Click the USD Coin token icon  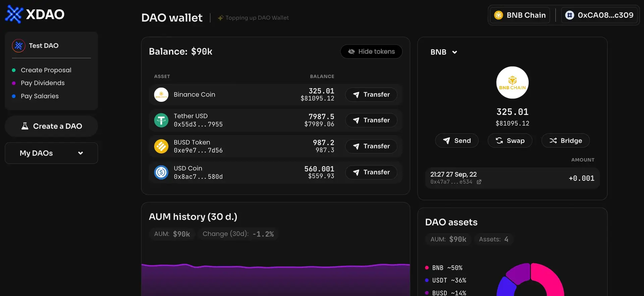[161, 172]
